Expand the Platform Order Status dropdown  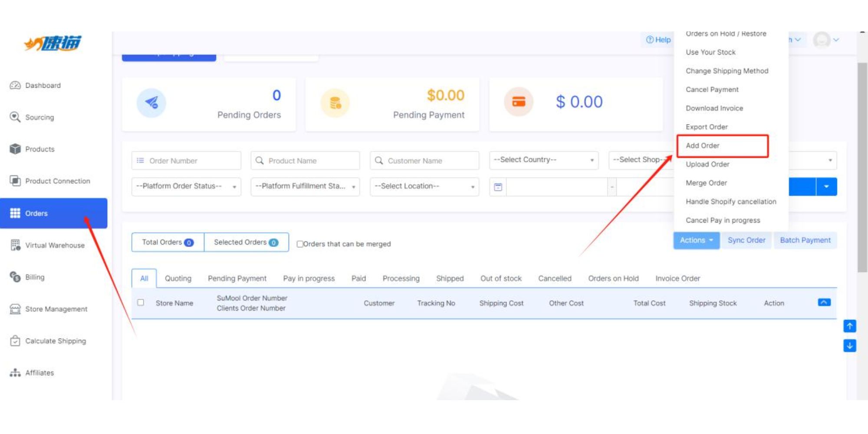(x=186, y=187)
